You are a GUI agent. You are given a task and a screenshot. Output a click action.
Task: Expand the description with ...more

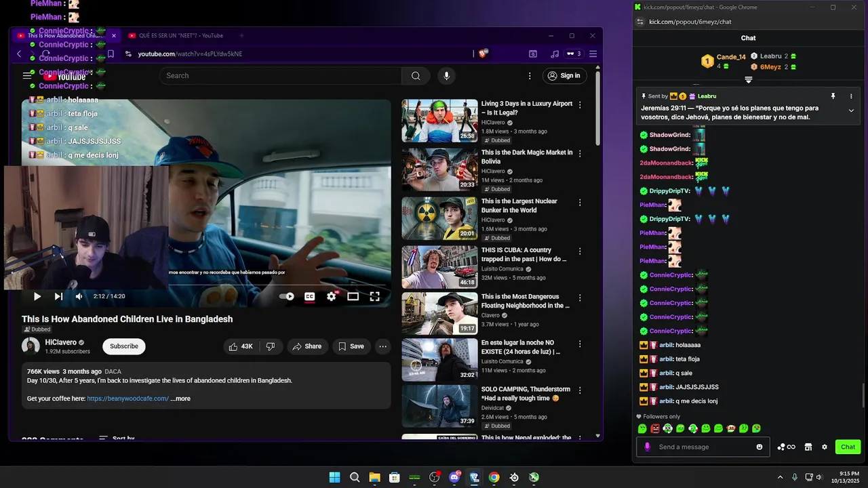point(180,399)
